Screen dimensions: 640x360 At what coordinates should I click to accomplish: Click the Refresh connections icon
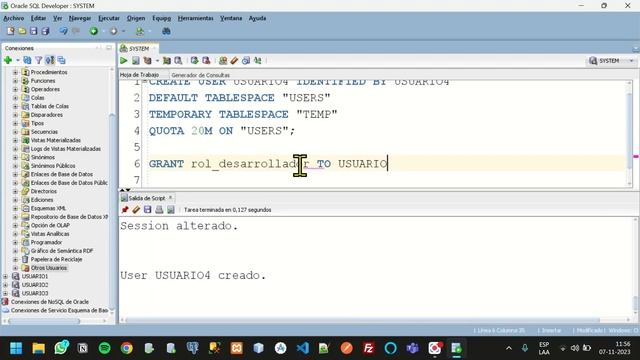(27, 60)
